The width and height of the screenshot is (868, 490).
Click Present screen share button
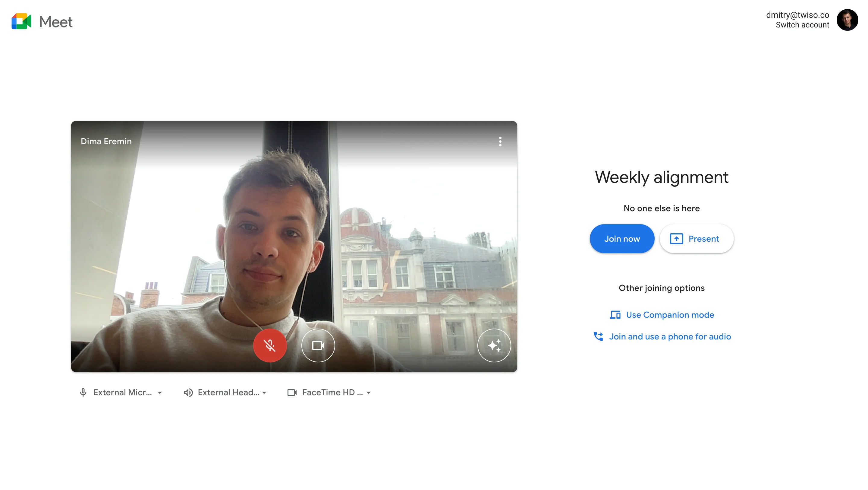(x=696, y=238)
